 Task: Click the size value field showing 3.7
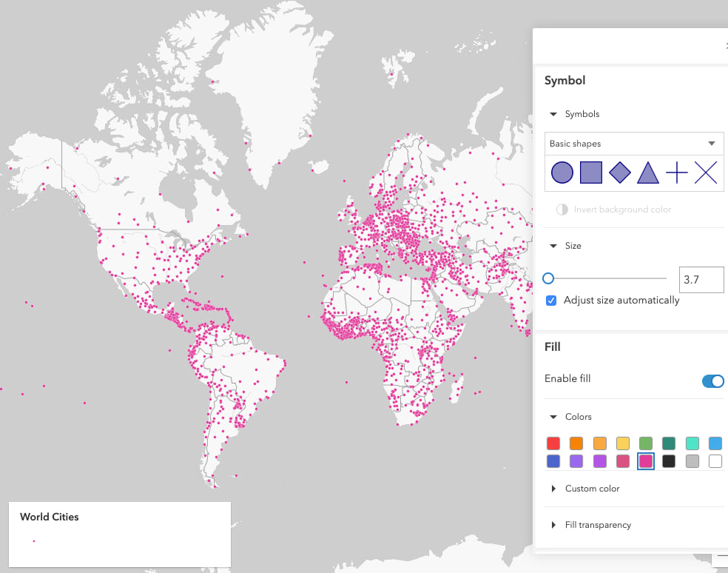701,280
